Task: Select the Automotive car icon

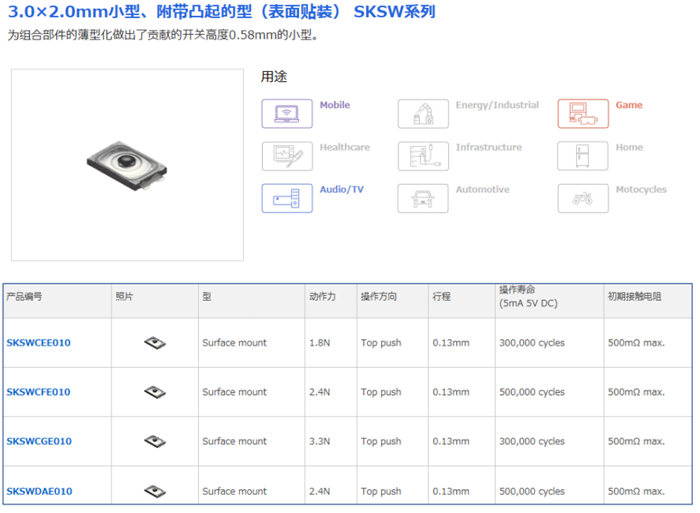Action: (423, 198)
